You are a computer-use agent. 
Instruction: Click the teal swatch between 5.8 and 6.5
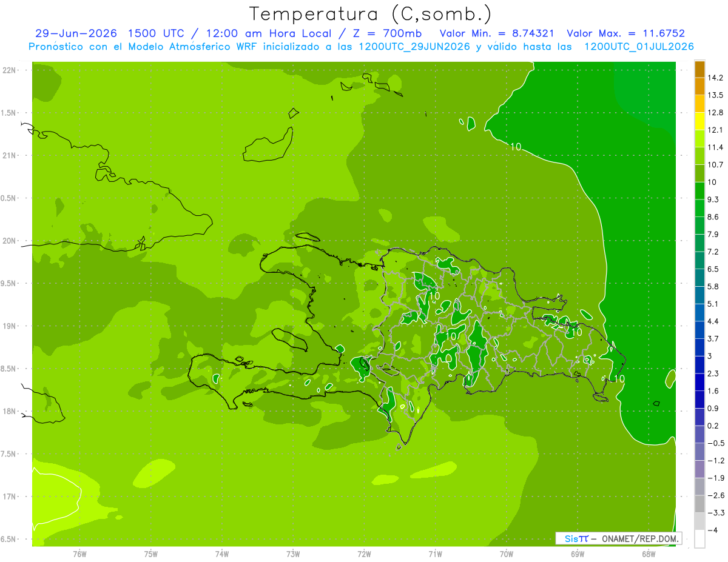coord(699,278)
